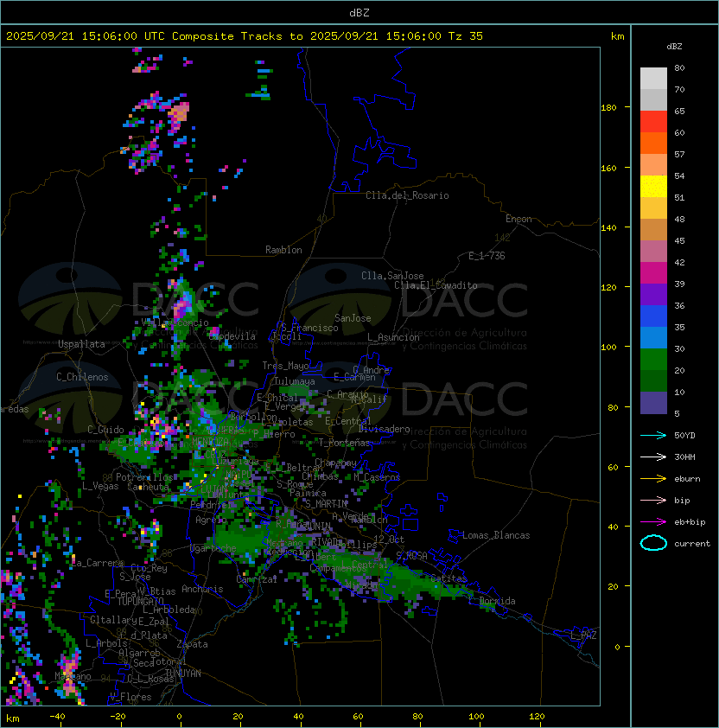Click the 'Divisadero' place label
719x728 pixels.
384,429
